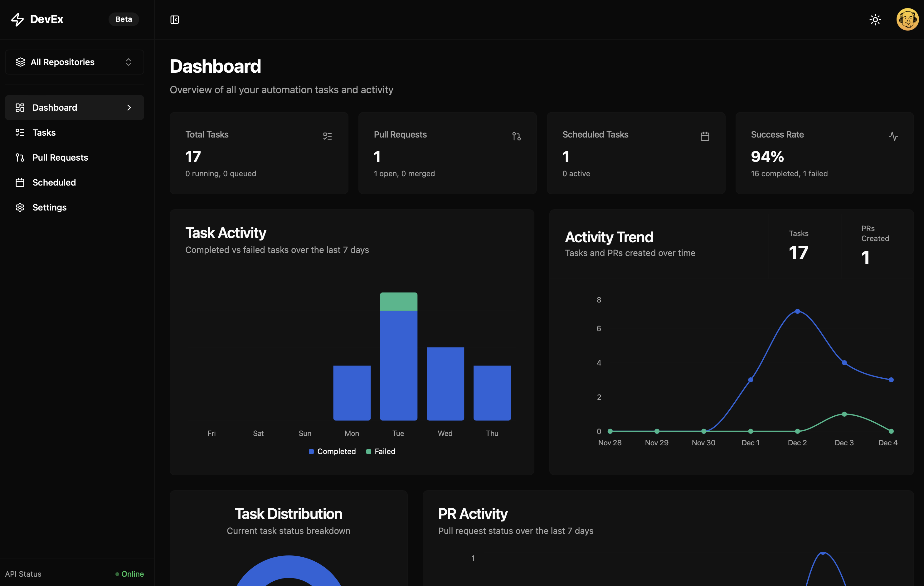Expand the Dashboard entry via its chevron
This screenshot has height=586, width=924.
129,107
